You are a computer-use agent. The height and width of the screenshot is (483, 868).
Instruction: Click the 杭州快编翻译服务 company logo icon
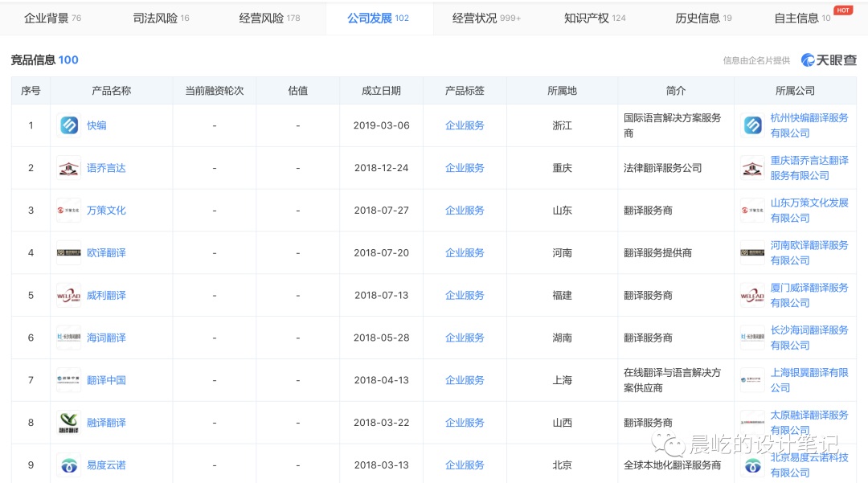point(752,125)
